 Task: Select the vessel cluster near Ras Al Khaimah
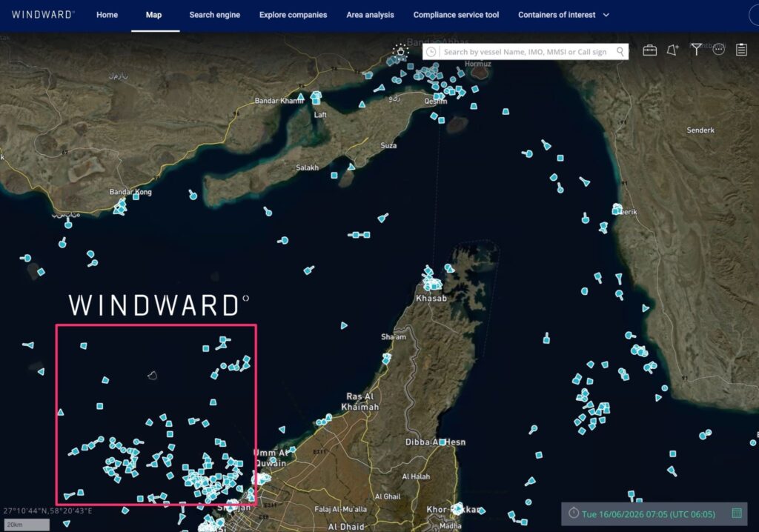coord(323,420)
